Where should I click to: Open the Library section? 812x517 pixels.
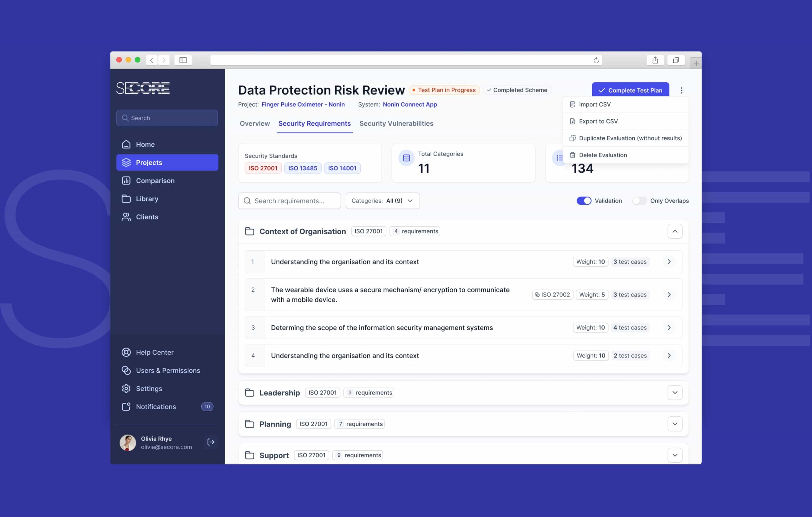[167, 199]
